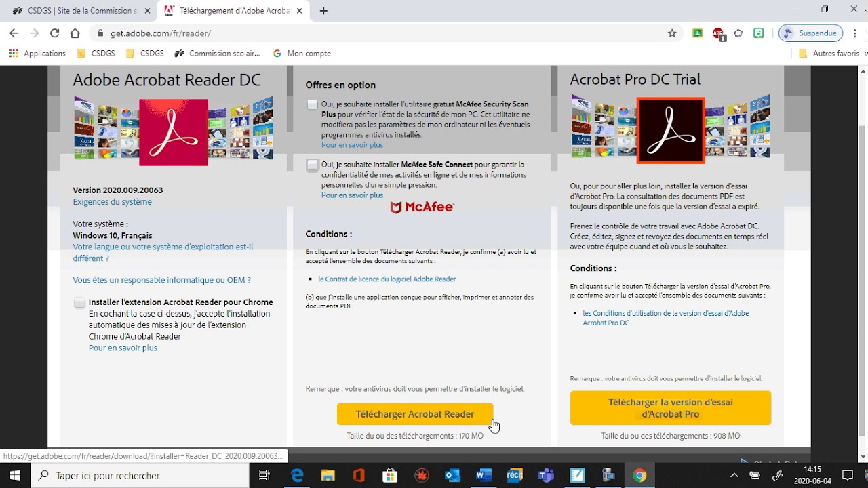Screen dimensions: 868x488
Task: Open Pour en savoir plus for Security Scan
Action: (x=352, y=145)
